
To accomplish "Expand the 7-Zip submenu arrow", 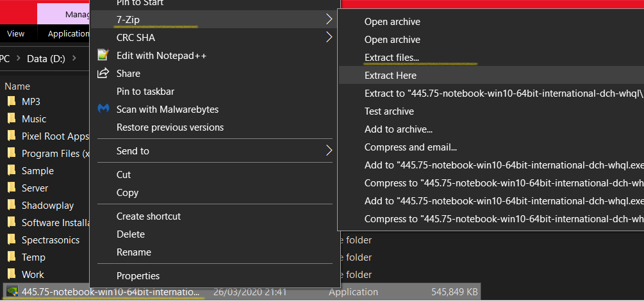I will coord(329,19).
